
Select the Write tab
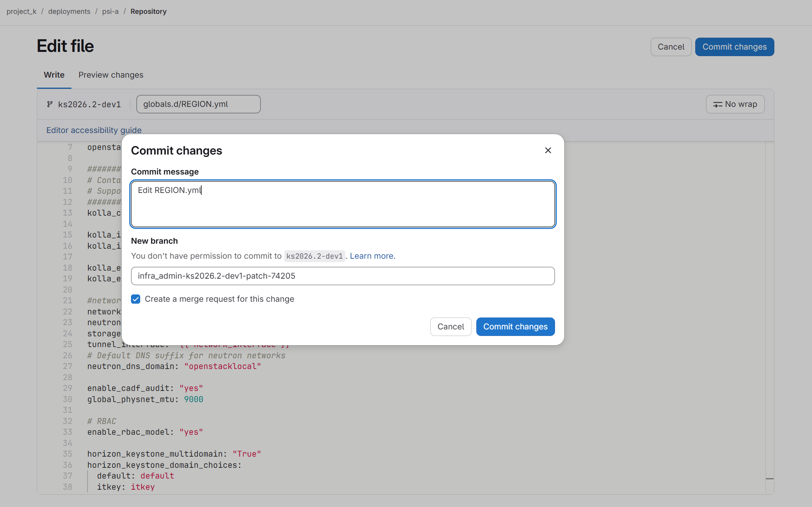coord(54,75)
